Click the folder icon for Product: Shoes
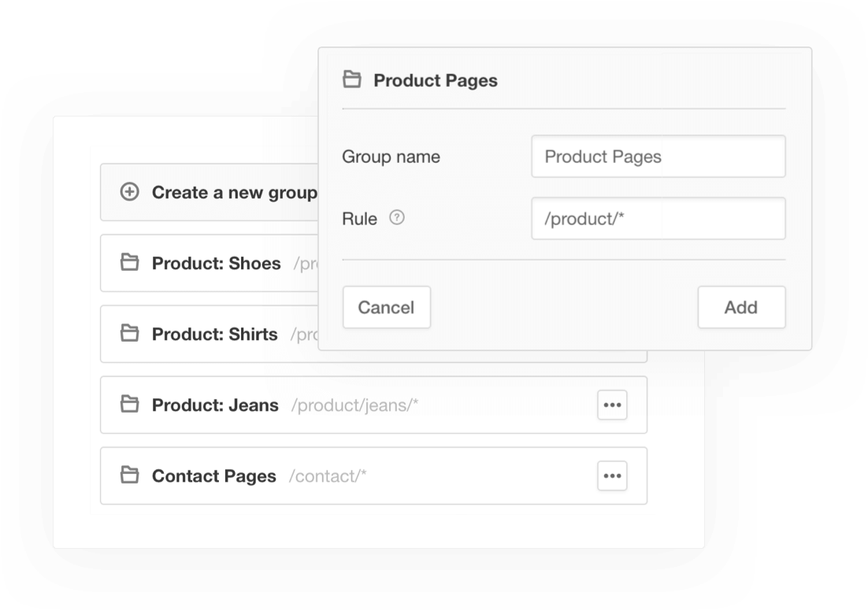The width and height of the screenshot is (868, 611). click(x=129, y=263)
